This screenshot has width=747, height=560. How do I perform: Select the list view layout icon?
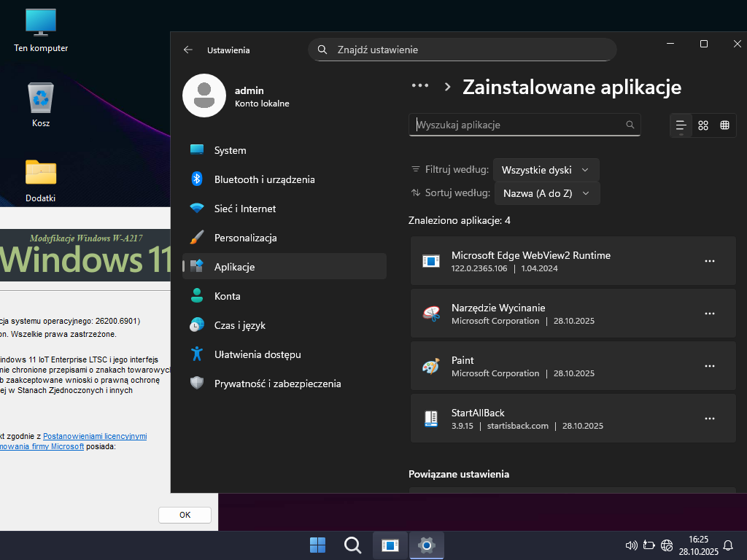pos(681,125)
